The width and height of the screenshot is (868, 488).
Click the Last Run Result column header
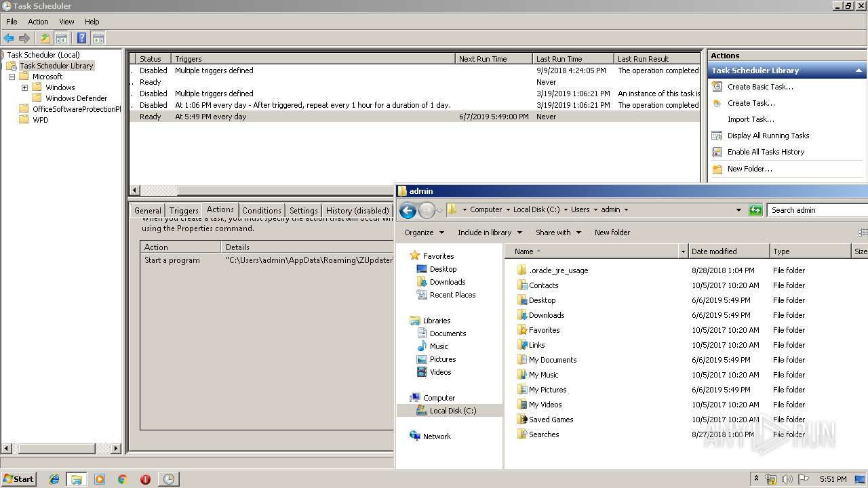click(656, 59)
